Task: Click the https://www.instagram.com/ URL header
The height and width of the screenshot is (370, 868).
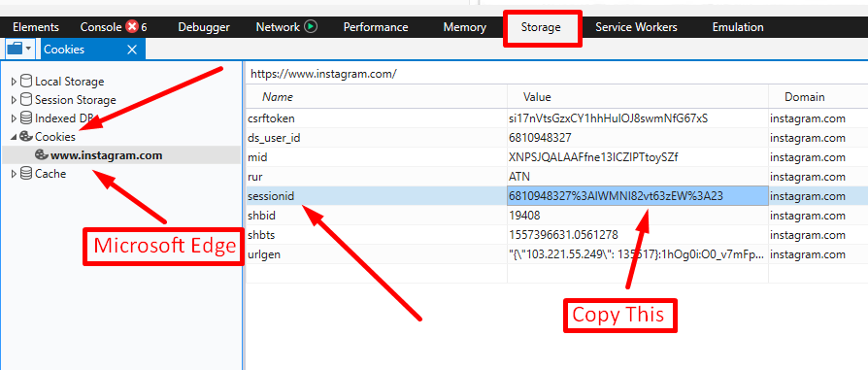Action: click(323, 73)
